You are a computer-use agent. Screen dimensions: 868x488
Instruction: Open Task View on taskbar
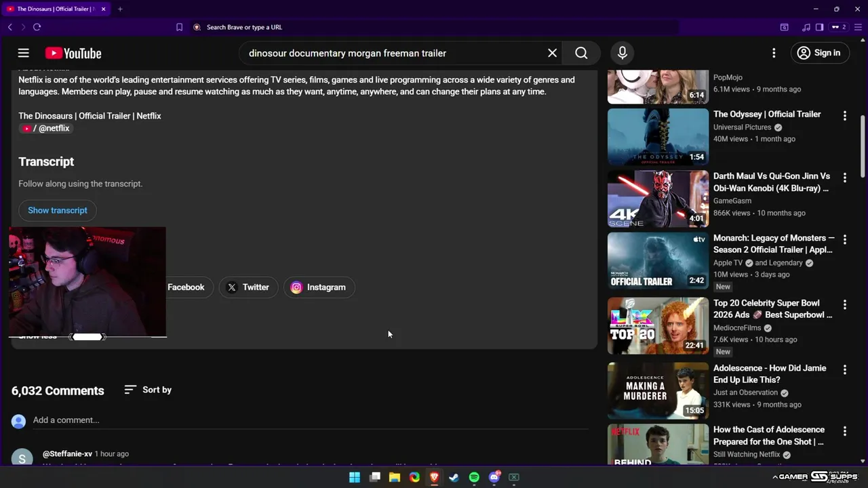coord(375,477)
